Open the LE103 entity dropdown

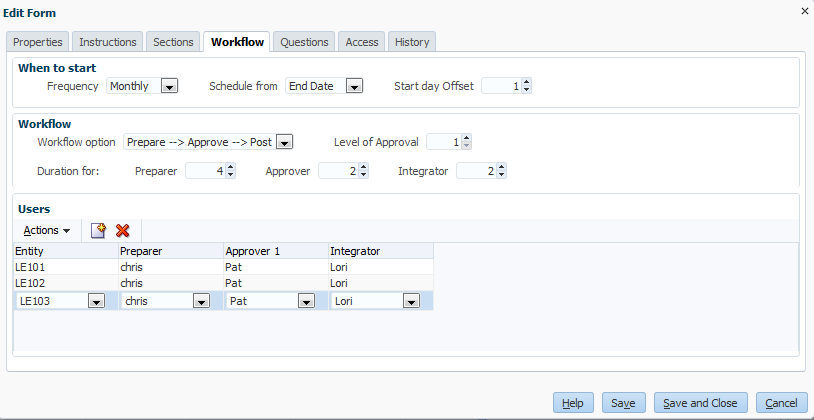pyautogui.click(x=96, y=301)
